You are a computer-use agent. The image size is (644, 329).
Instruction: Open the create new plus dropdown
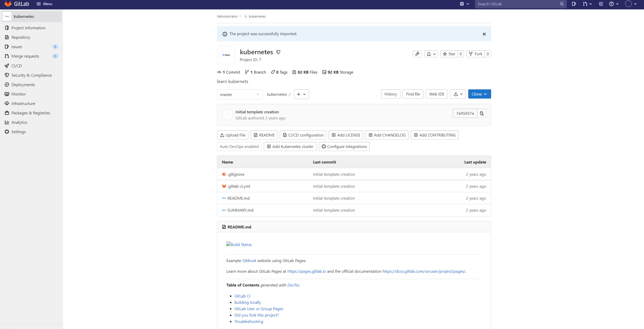click(x=464, y=4)
